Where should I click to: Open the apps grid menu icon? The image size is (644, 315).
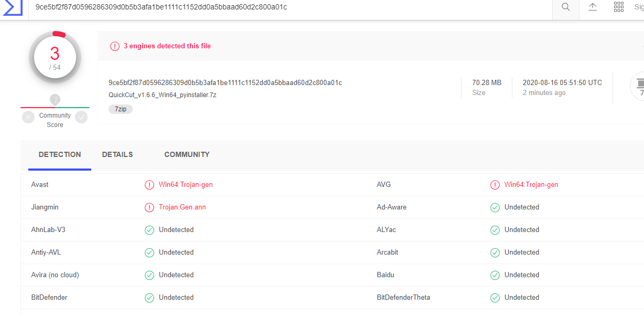pyautogui.click(x=619, y=7)
